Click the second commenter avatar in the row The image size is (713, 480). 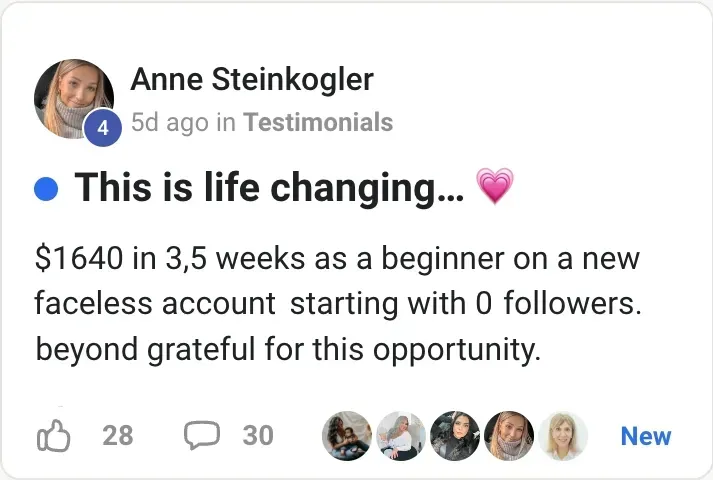coord(401,436)
